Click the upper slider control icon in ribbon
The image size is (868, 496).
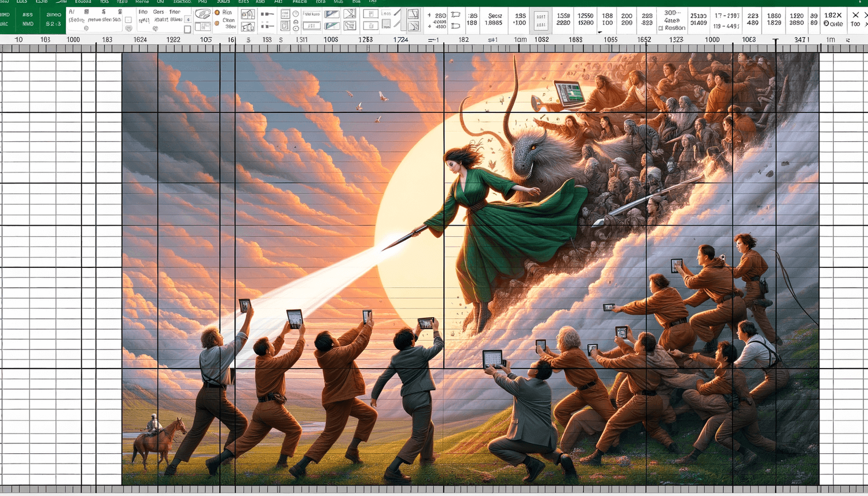(x=267, y=14)
